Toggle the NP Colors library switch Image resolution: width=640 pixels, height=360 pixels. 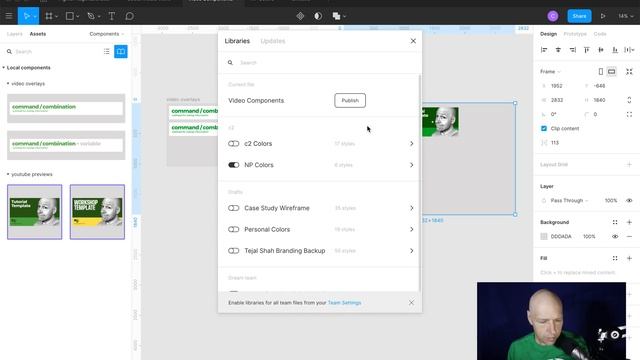tap(233, 165)
